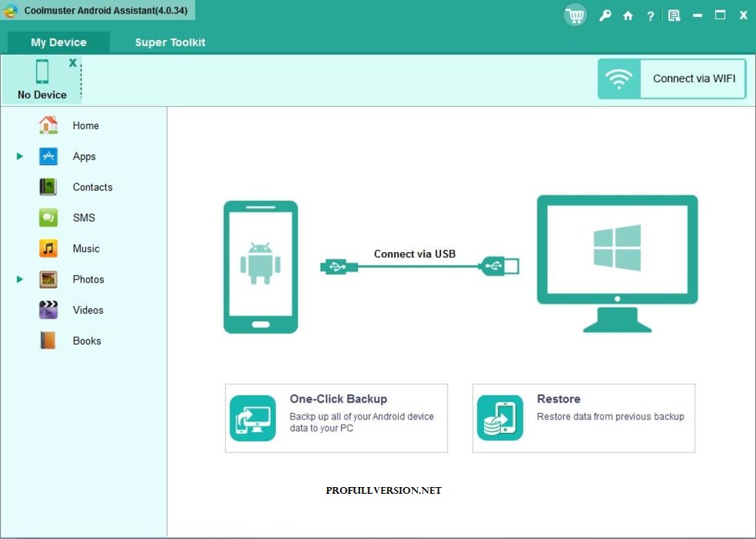Select the Contacts icon in the sidebar
756x539 pixels.
pos(47,187)
